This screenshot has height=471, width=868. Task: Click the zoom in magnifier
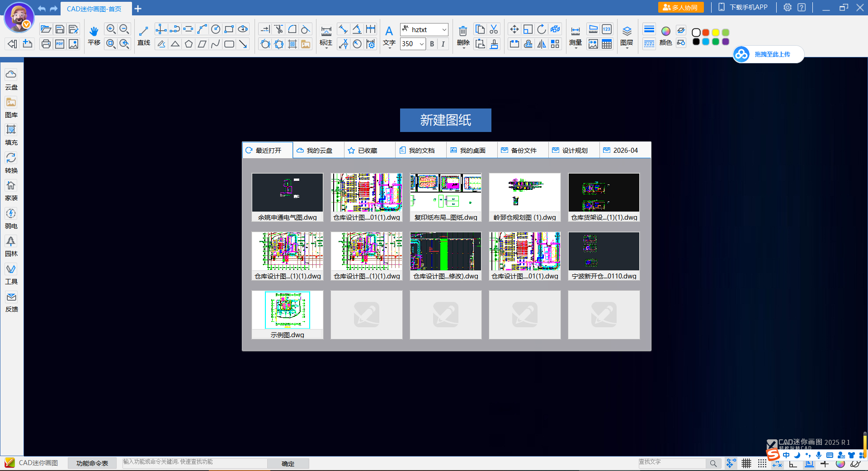click(x=111, y=29)
